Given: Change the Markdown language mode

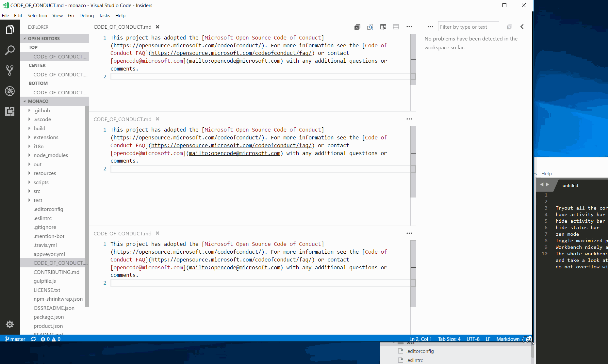Looking at the screenshot, I should click(508, 339).
